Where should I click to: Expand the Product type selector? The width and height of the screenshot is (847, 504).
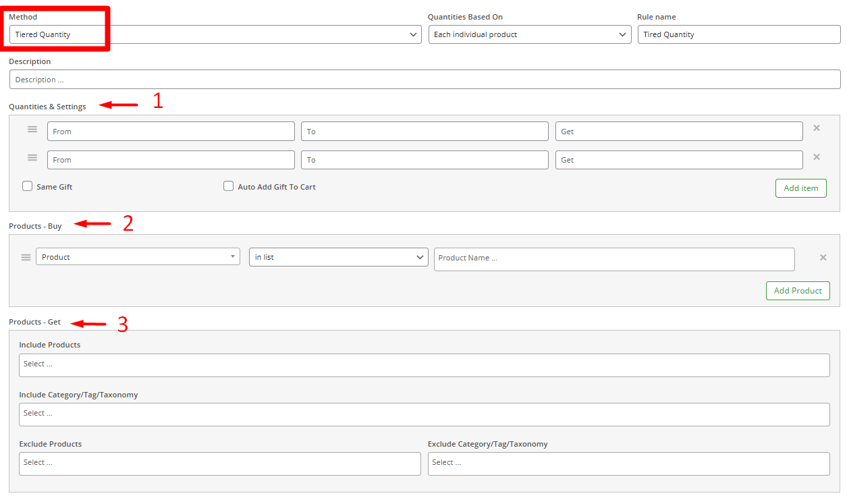[x=138, y=257]
